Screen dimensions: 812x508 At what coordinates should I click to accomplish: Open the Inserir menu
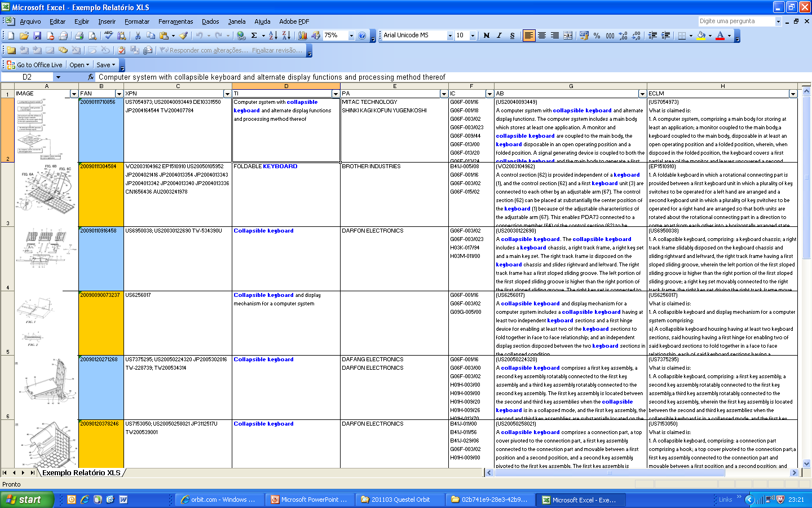tap(107, 21)
